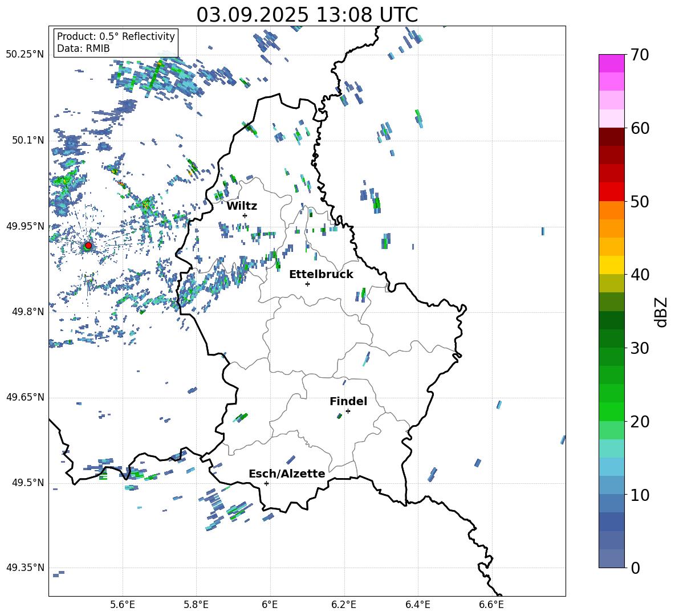Click the Esch/Alzette station cross marker
This screenshot has height=616, width=675.
click(266, 483)
